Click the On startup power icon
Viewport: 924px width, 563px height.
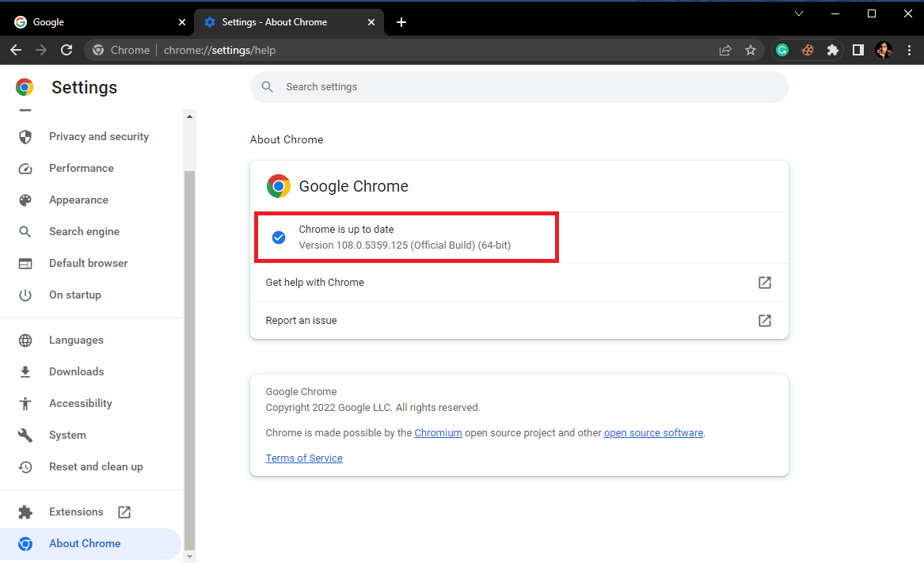tap(25, 295)
